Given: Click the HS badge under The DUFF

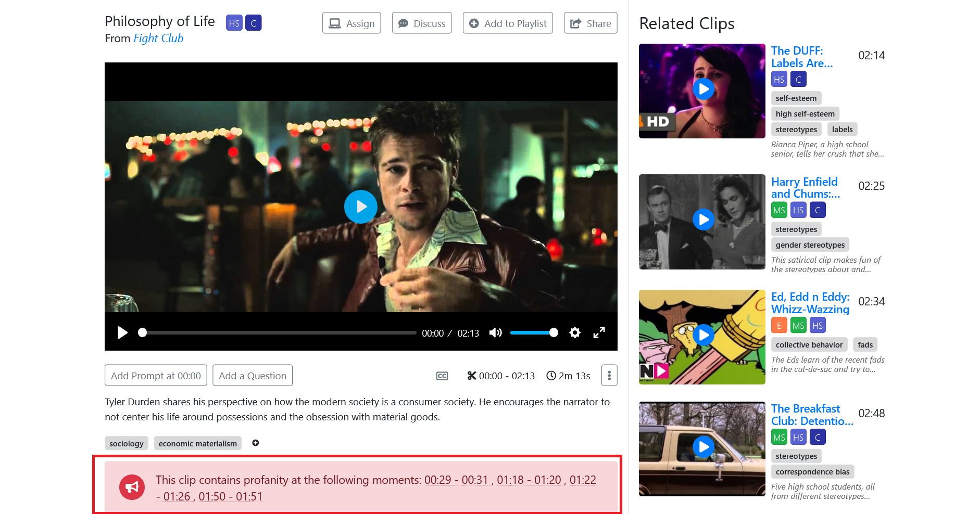Looking at the screenshot, I should click(779, 79).
